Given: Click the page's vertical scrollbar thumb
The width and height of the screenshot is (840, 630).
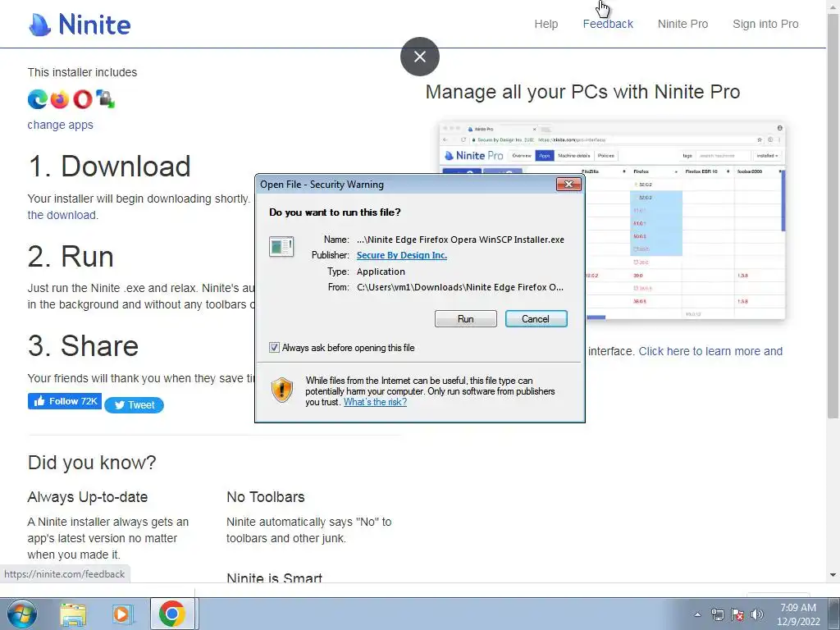Looking at the screenshot, I should tap(833, 217).
